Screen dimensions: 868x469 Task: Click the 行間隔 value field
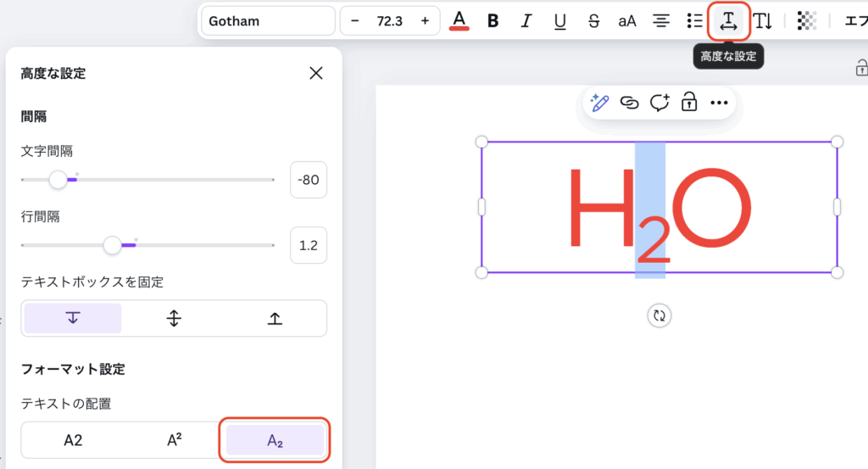point(309,245)
